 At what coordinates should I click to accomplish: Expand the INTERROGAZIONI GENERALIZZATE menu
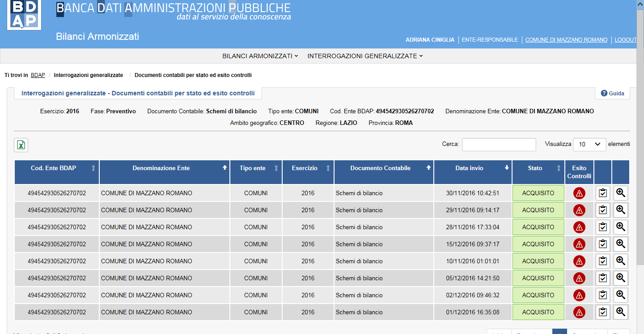[x=365, y=56]
